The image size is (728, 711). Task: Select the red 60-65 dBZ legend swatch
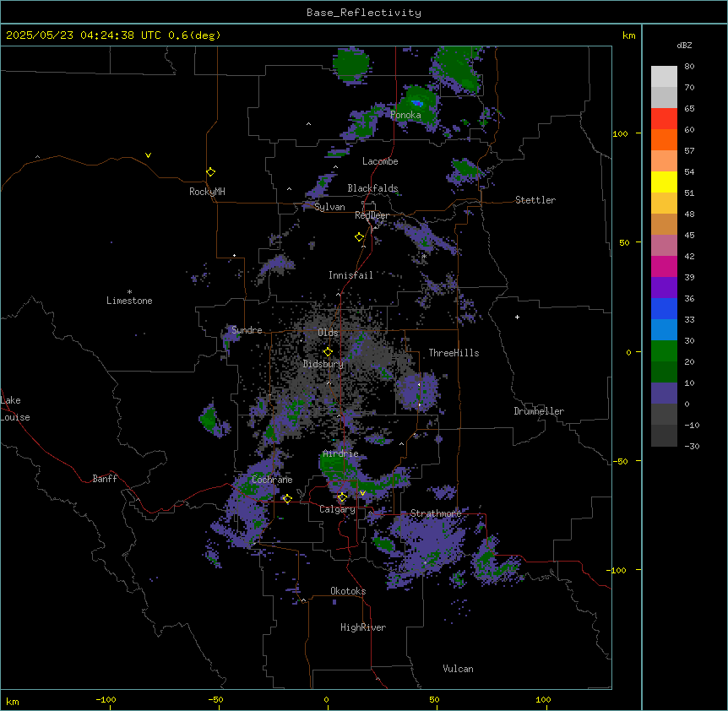click(x=664, y=118)
